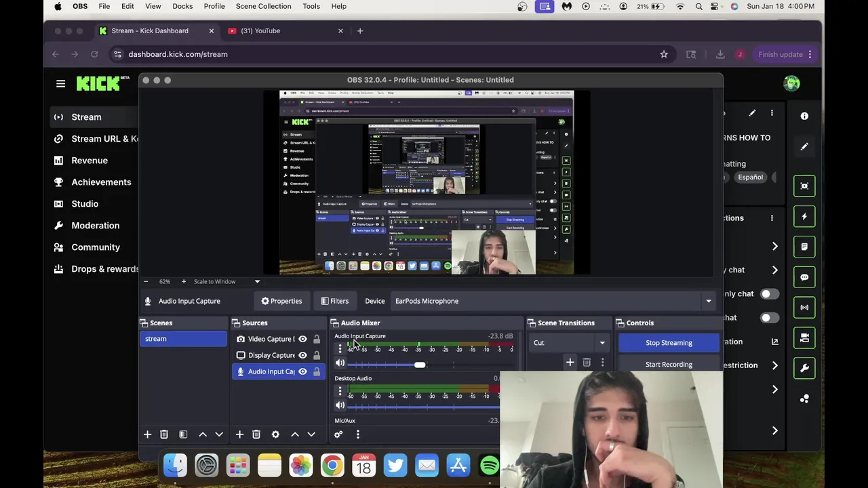Click the broadcast signal icon in Kick's toolbar
Screen dimensions: 868x488
pos(804,307)
